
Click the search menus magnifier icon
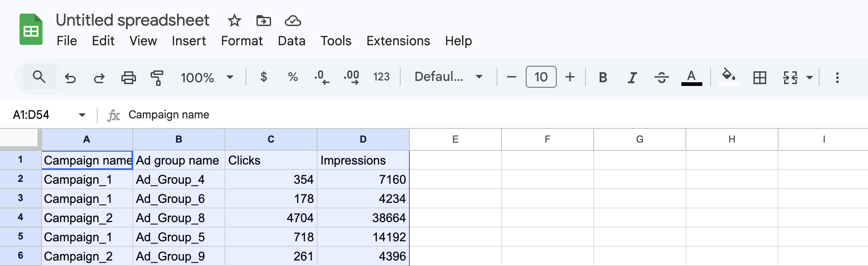pos(39,77)
